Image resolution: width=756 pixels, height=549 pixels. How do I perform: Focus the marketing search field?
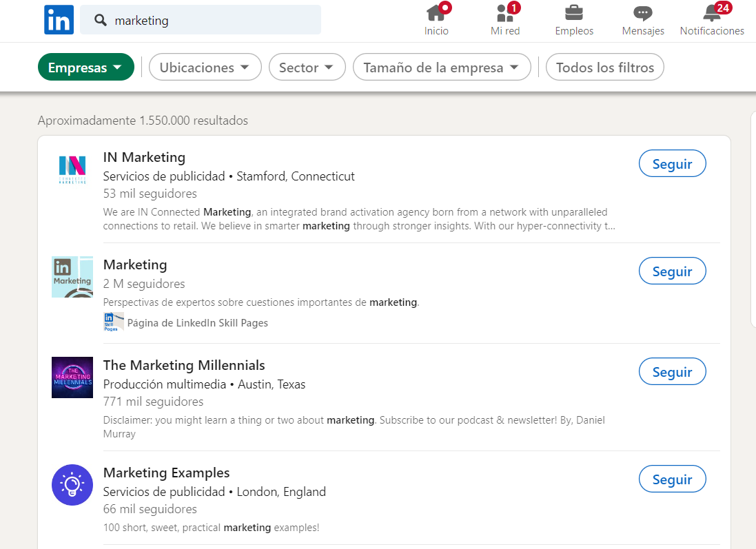tap(201, 20)
